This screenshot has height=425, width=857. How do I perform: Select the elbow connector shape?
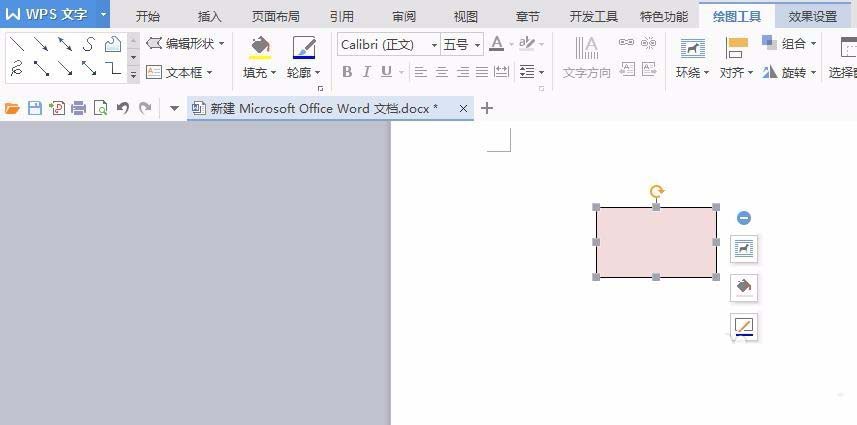click(113, 68)
